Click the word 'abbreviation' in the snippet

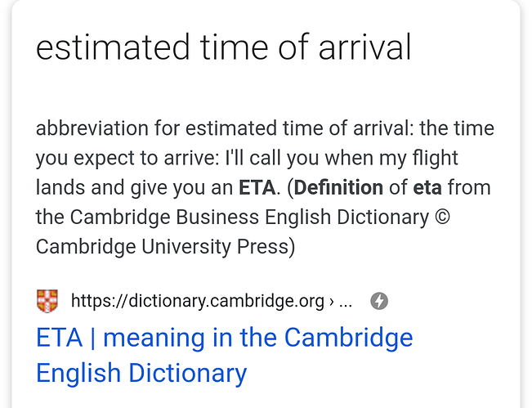92,128
